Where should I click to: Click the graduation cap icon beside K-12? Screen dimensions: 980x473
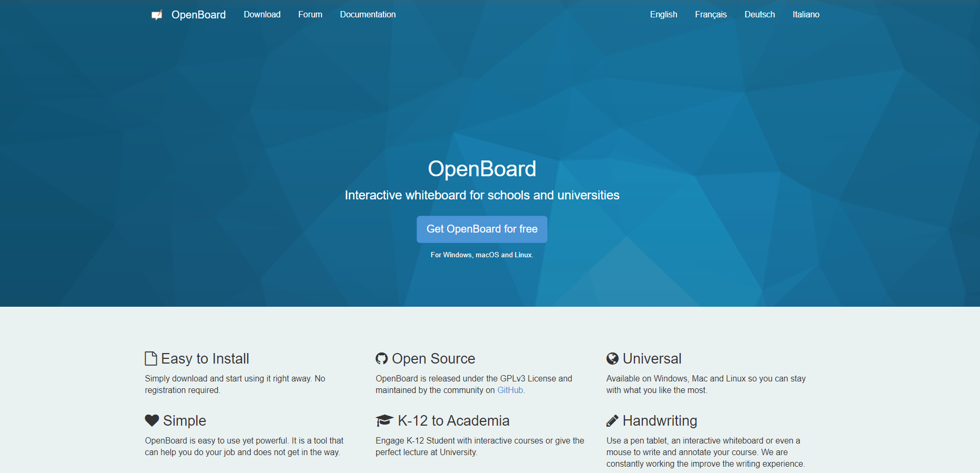[x=385, y=420]
